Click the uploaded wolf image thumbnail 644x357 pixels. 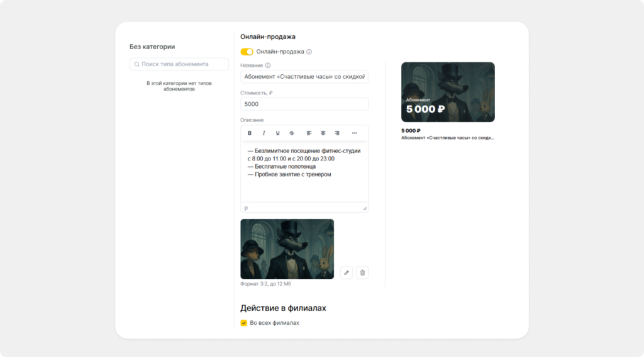click(287, 249)
